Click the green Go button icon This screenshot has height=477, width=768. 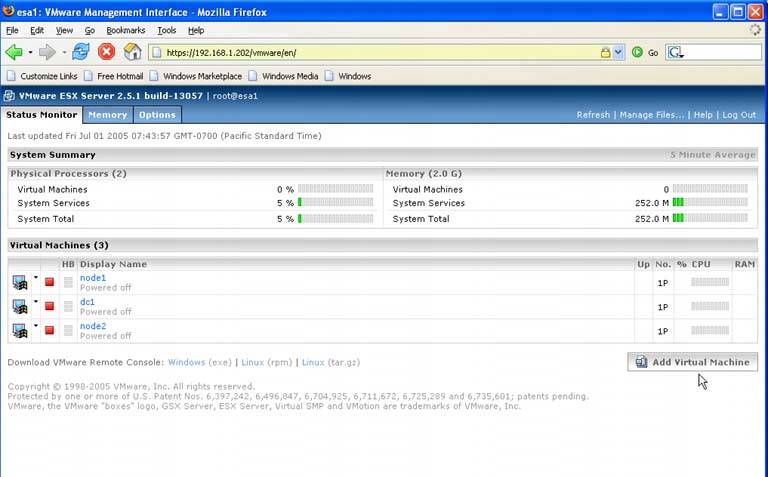click(637, 52)
